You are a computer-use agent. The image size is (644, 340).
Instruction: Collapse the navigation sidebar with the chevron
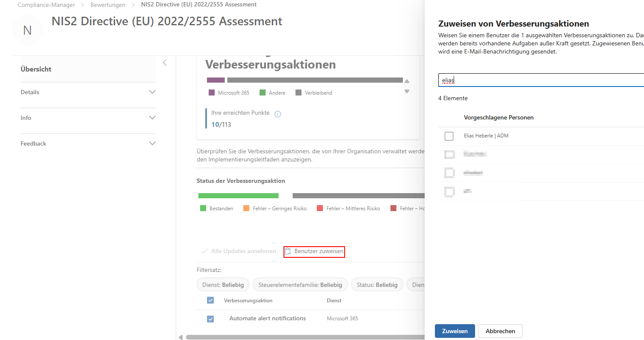pyautogui.click(x=165, y=63)
